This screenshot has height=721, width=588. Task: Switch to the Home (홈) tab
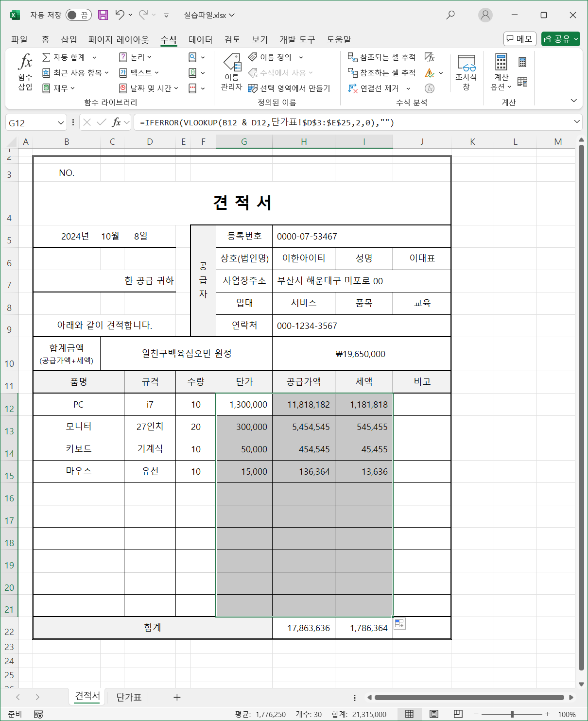coord(45,39)
